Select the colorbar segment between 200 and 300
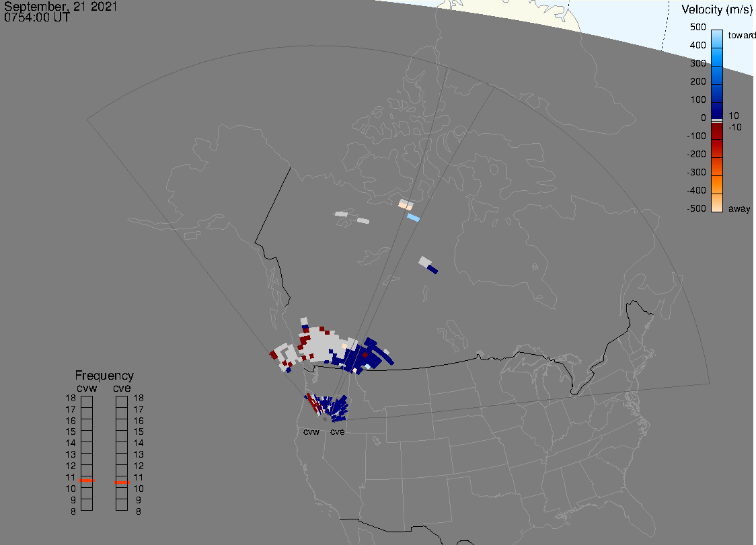This screenshot has width=756, height=545. pos(717,75)
